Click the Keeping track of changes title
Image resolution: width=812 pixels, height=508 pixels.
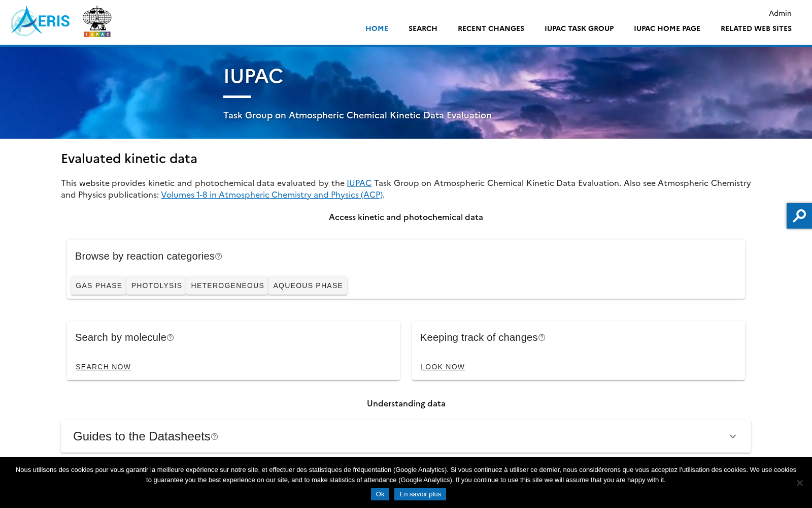tap(479, 337)
